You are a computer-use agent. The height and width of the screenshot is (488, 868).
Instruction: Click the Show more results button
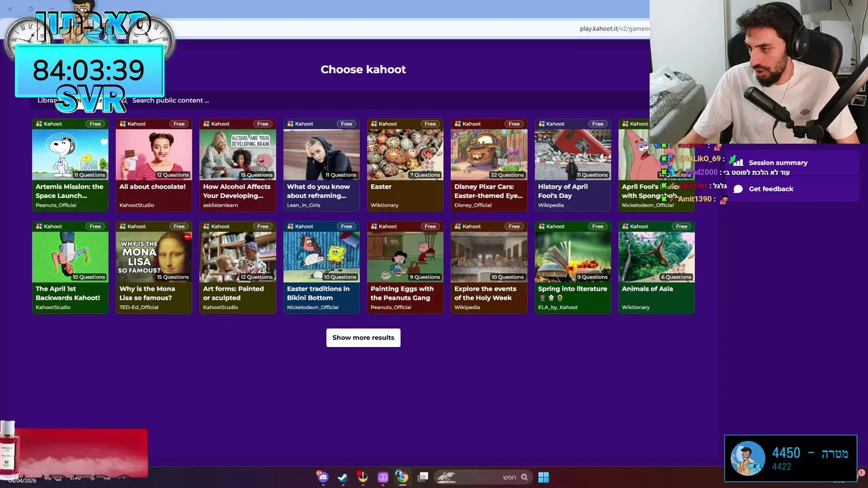coord(363,338)
